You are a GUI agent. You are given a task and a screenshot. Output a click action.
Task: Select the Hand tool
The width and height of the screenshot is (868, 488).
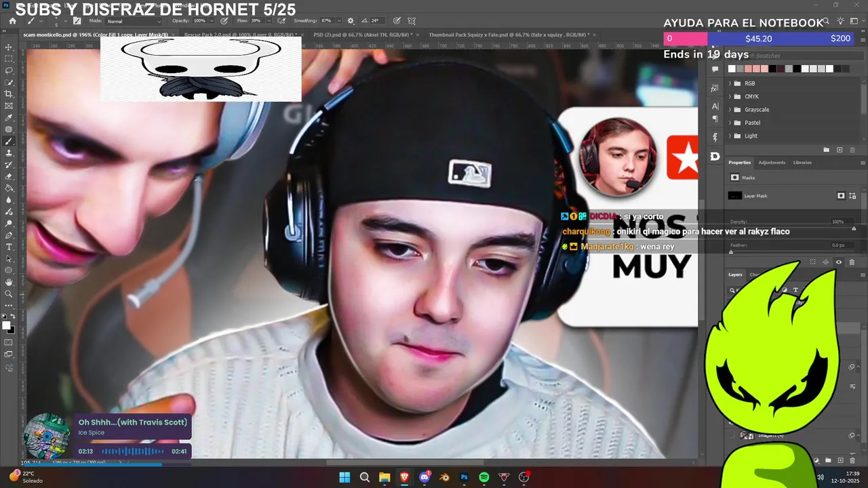9,282
